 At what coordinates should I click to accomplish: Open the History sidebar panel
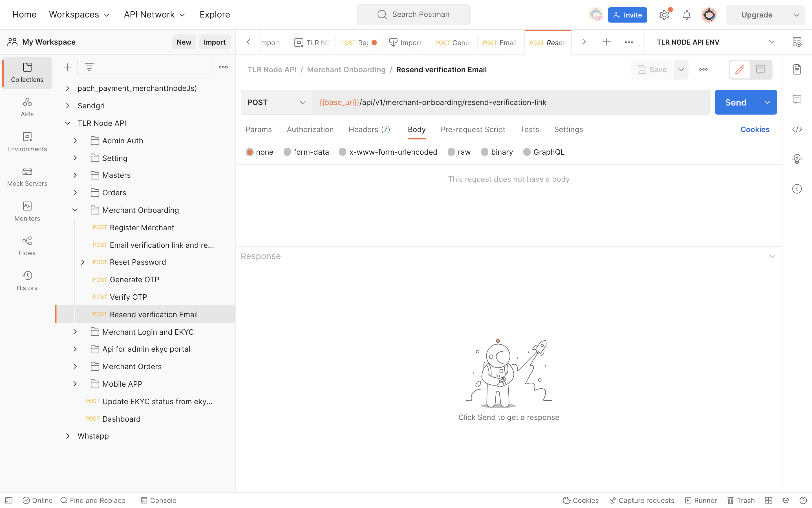click(27, 281)
